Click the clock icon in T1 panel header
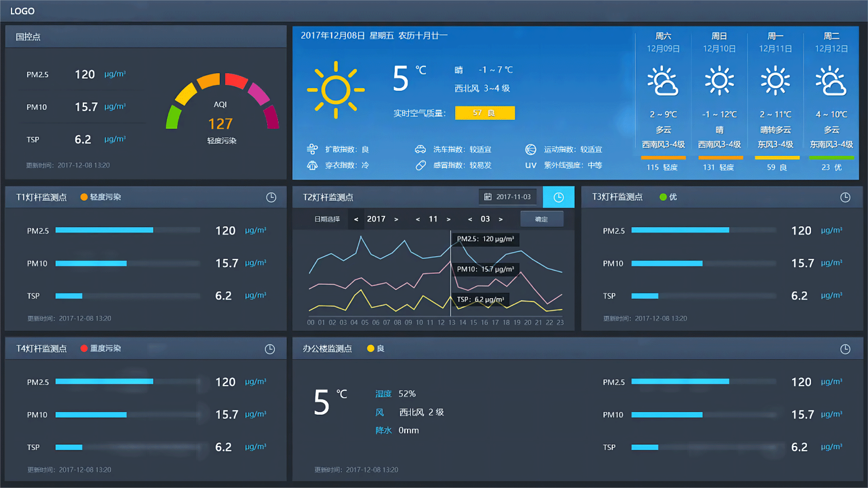 click(x=271, y=197)
